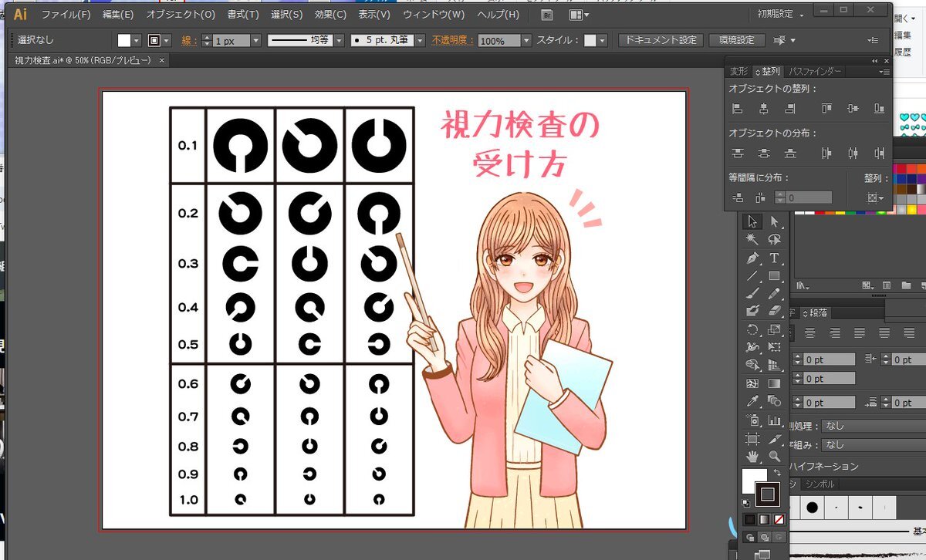Open the スタイル graphic style dropdown
The height and width of the screenshot is (560, 926).
coord(602,40)
